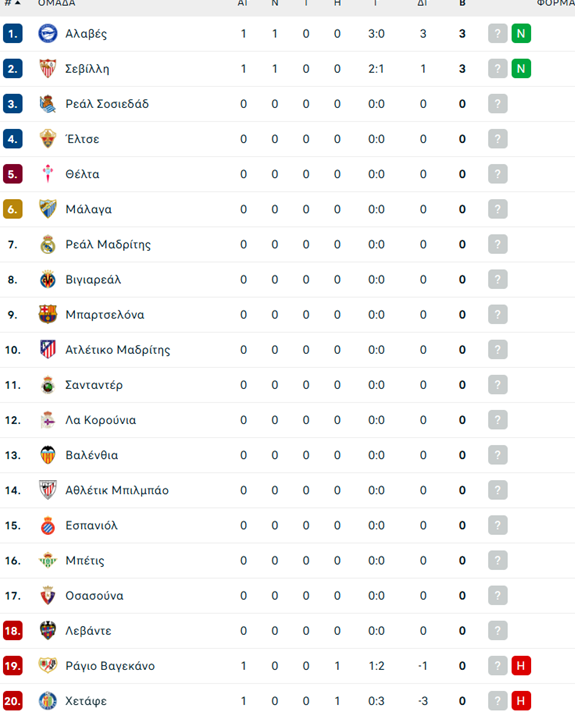Open the Ρεάλ Σοσιεδάδ team link
The image size is (575, 717).
pos(107,104)
